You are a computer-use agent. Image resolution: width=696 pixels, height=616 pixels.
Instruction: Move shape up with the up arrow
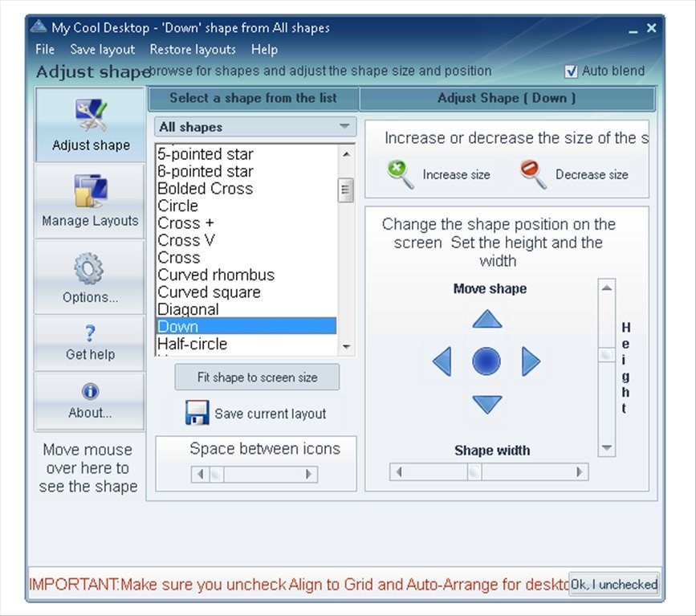(487, 319)
